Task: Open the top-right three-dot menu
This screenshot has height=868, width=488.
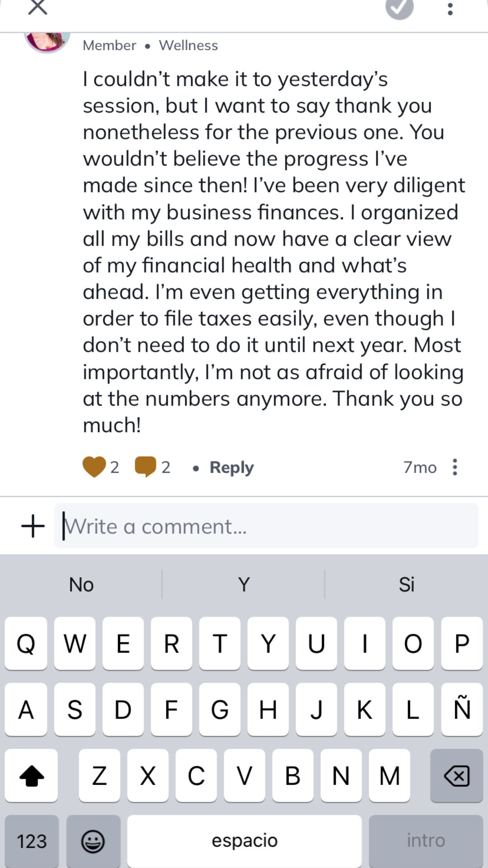Action: pos(450,9)
